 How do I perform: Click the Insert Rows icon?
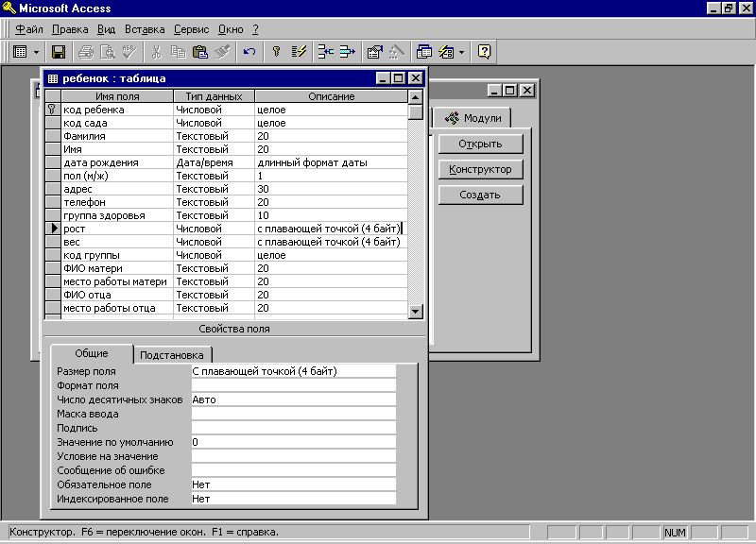326,52
